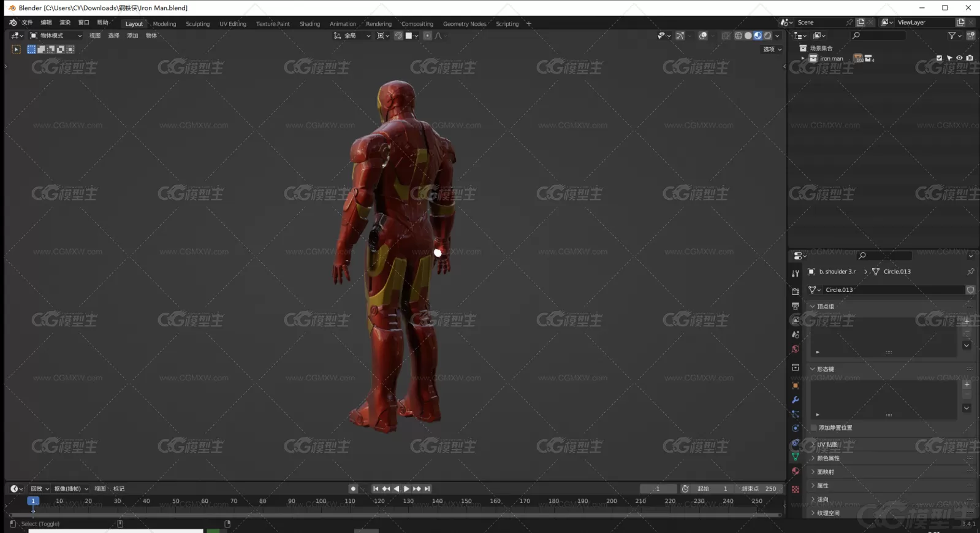Switch to Sculpting workspace tab

tap(198, 24)
